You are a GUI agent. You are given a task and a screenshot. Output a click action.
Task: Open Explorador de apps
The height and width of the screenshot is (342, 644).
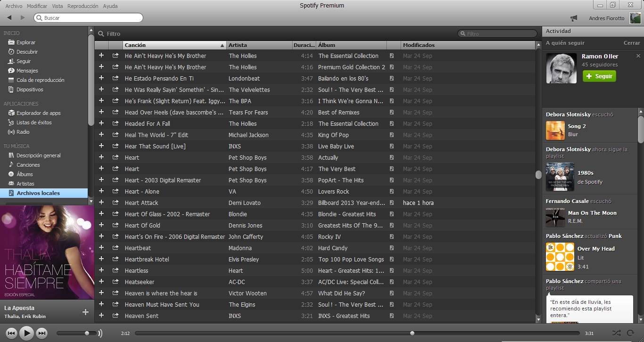click(x=39, y=113)
